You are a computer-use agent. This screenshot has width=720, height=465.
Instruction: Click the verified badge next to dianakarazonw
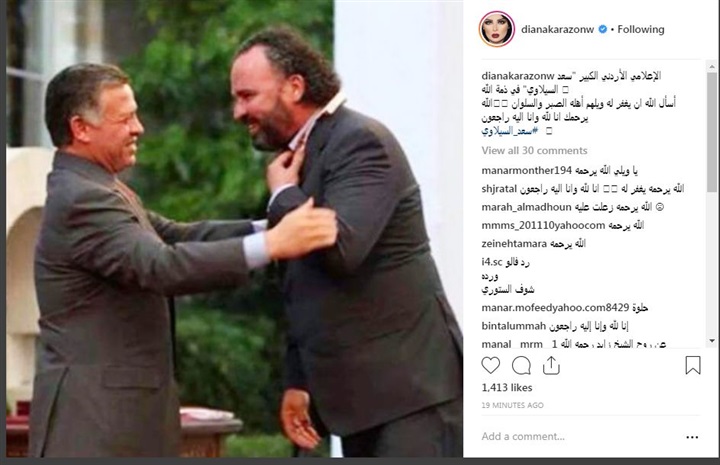click(x=602, y=29)
